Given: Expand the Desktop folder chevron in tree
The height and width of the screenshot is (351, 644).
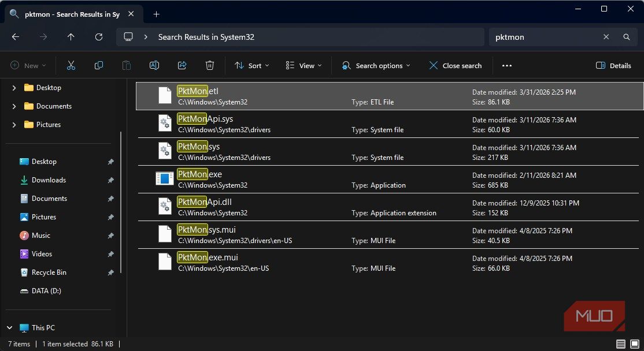Looking at the screenshot, I should pos(14,88).
